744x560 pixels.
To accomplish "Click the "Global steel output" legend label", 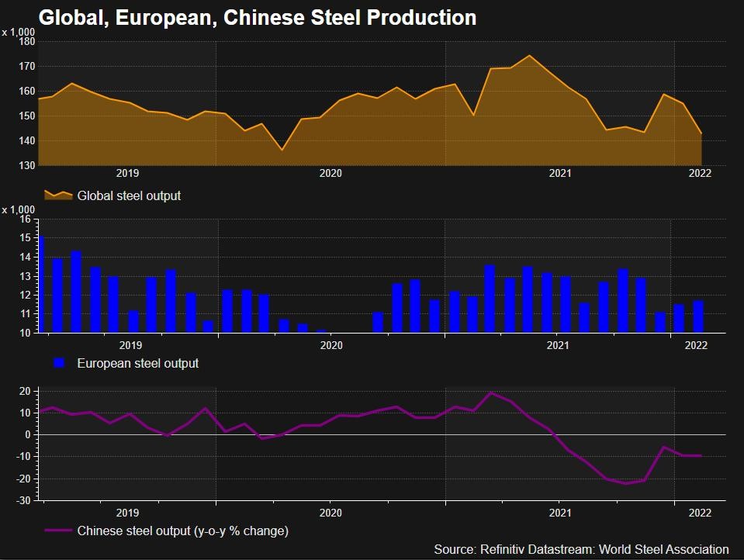I will [129, 195].
